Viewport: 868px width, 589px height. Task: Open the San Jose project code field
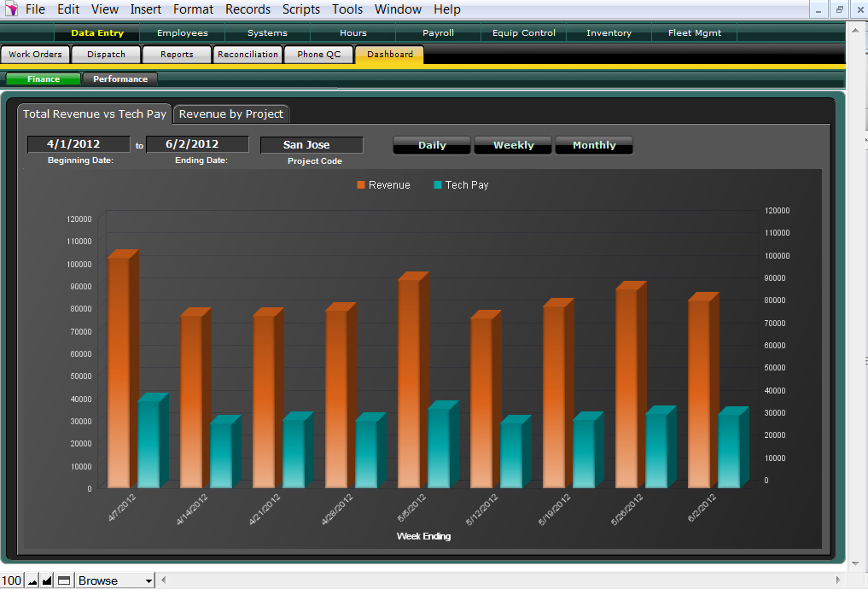[312, 145]
